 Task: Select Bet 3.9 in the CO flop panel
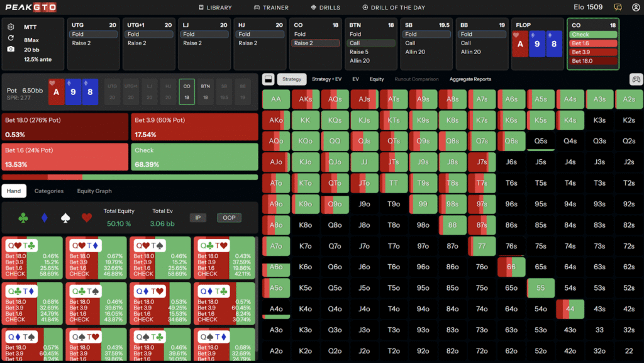pyautogui.click(x=592, y=52)
